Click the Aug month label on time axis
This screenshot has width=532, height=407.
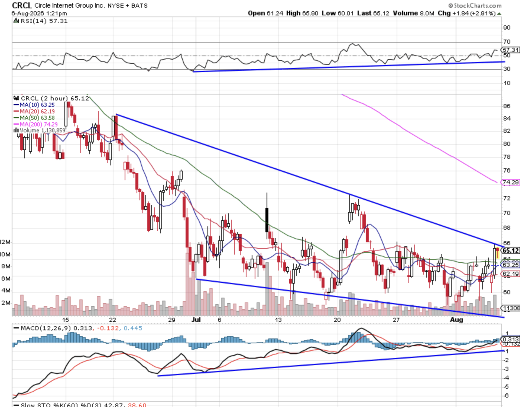[456, 320]
